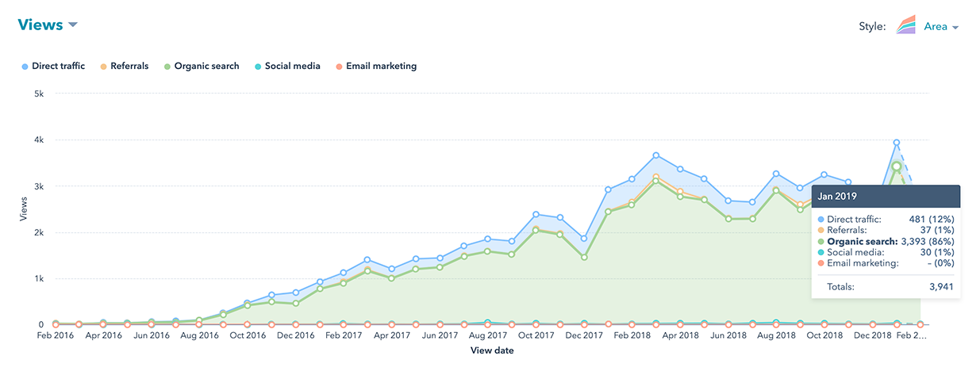The image size is (980, 375).
Task: Click the Jun 2018 x-axis label
Action: 728,336
